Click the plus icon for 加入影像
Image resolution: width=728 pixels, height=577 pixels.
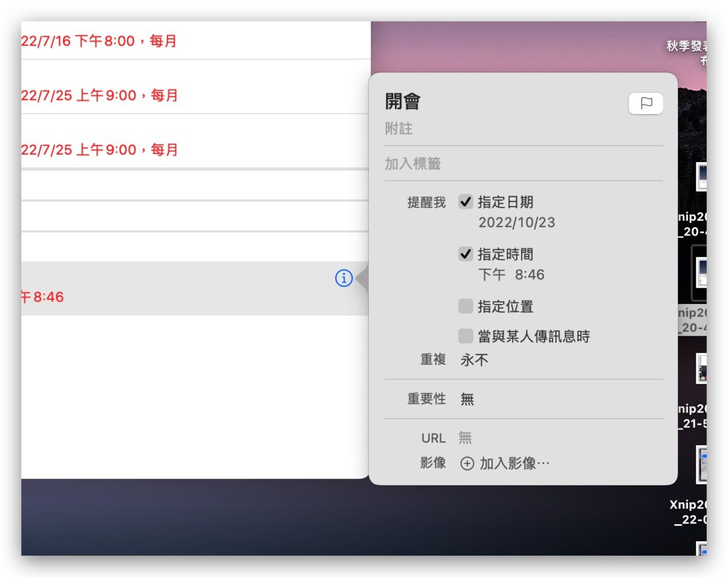[467, 464]
